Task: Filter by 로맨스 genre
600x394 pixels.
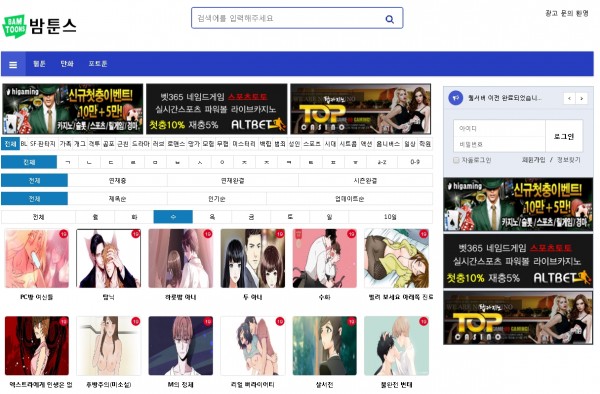Action: (176, 144)
